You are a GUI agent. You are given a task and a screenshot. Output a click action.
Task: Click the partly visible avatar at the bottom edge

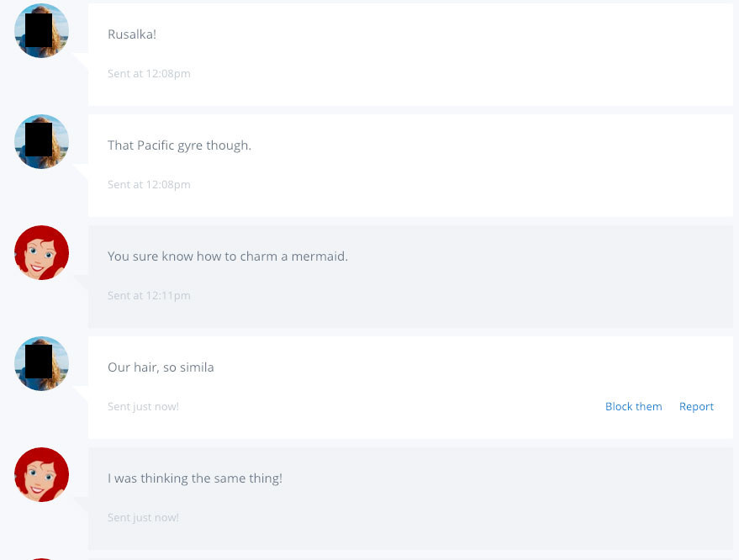(41, 559)
